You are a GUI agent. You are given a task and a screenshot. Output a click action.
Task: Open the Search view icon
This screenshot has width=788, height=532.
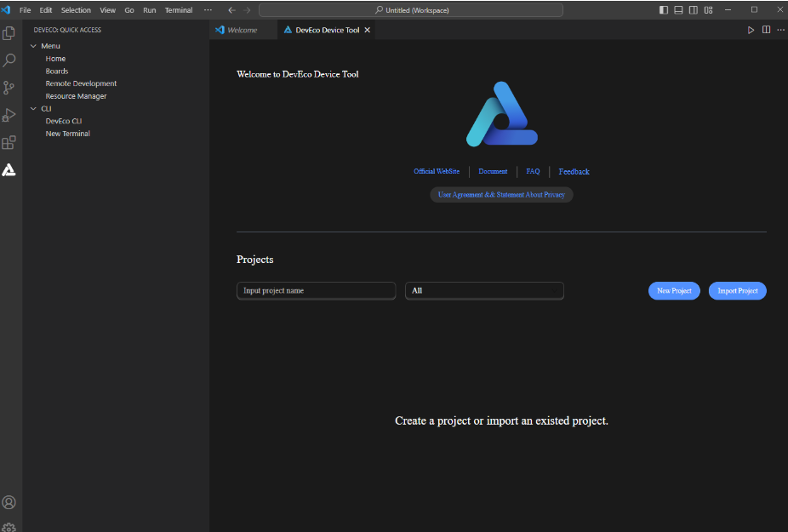click(x=9, y=60)
